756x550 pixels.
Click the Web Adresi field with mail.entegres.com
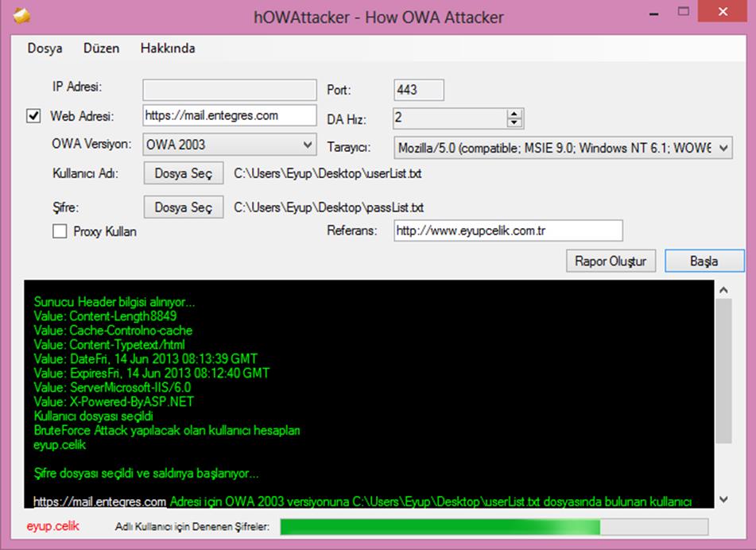click(x=230, y=116)
